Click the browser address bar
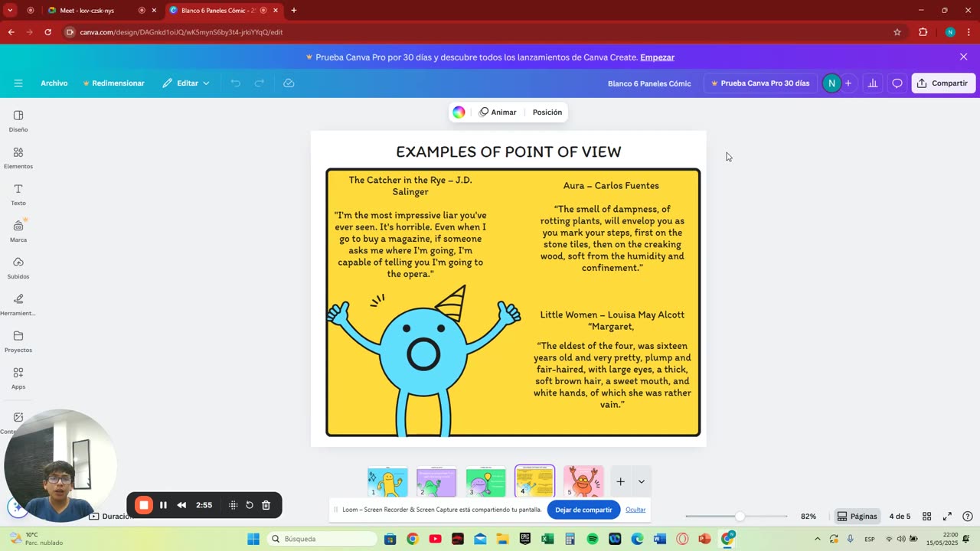This screenshot has height=551, width=980. click(475, 32)
